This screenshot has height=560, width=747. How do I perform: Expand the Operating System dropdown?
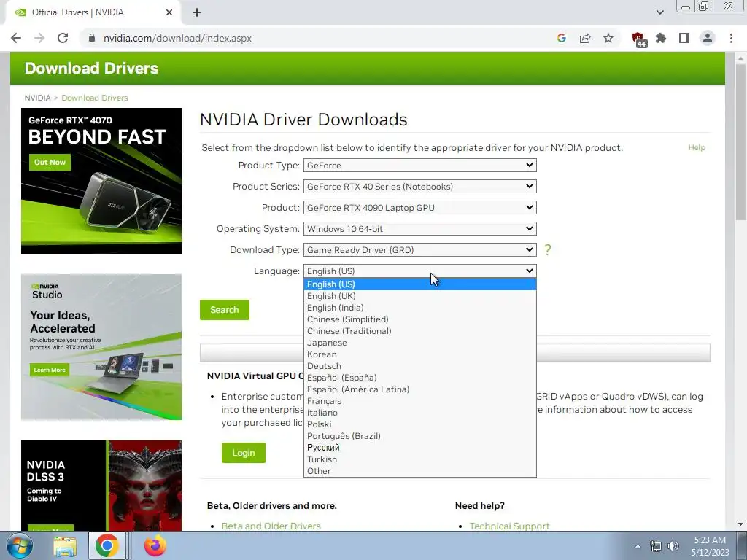(x=419, y=228)
